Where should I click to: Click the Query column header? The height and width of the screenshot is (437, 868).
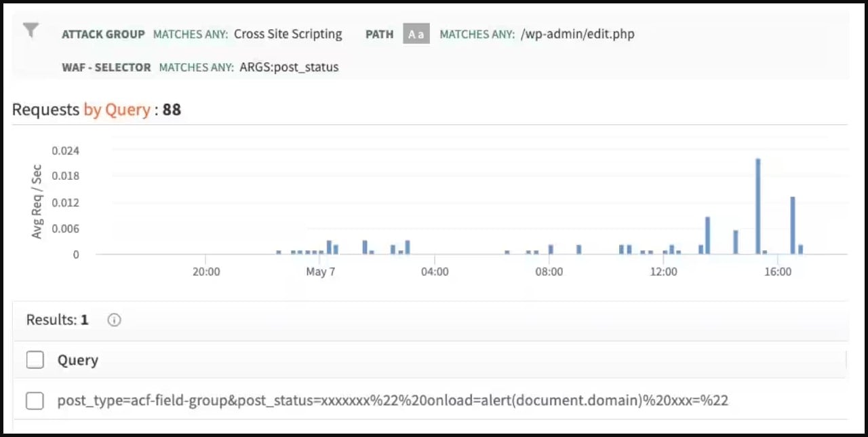(x=78, y=360)
